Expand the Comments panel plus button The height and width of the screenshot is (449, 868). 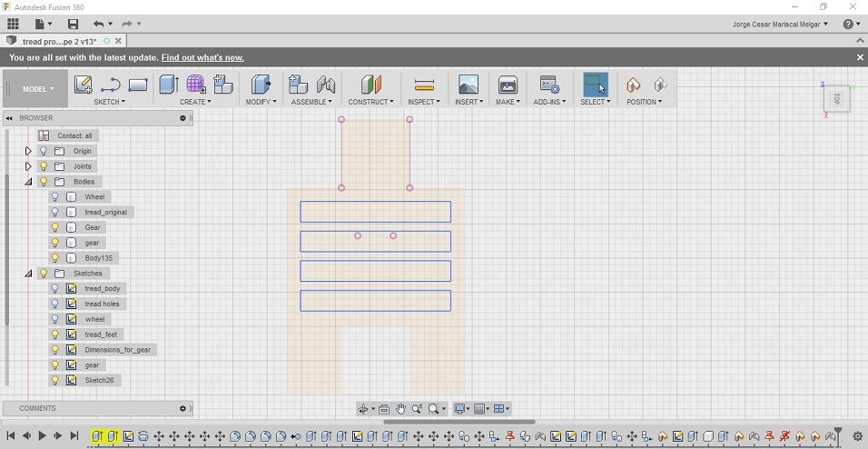tap(182, 408)
